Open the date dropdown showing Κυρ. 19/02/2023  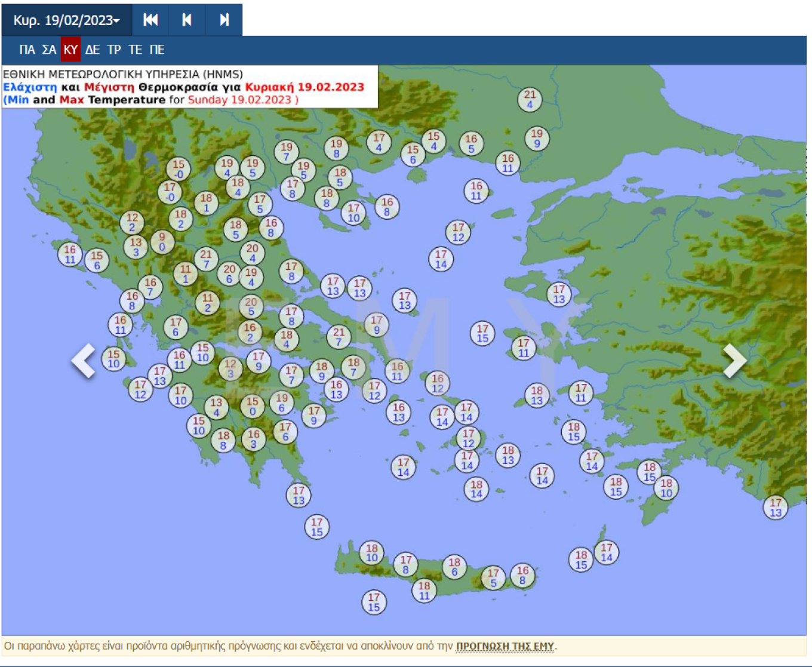66,20
